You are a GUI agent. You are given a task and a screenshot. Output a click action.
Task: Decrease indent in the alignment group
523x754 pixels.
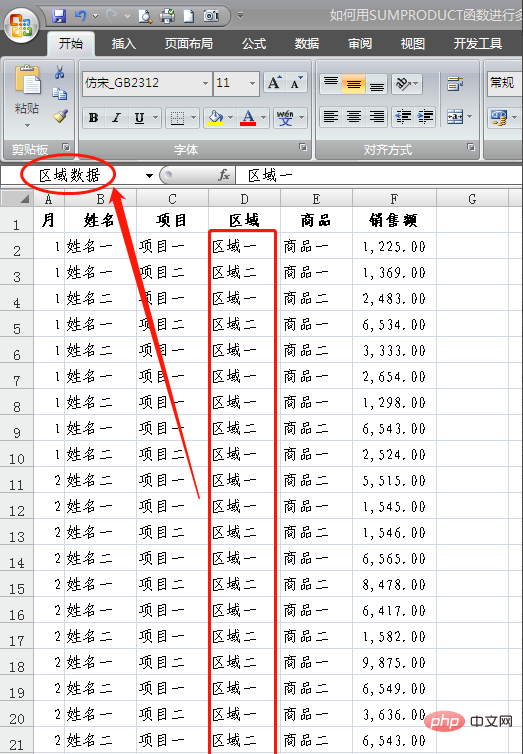(x=402, y=117)
